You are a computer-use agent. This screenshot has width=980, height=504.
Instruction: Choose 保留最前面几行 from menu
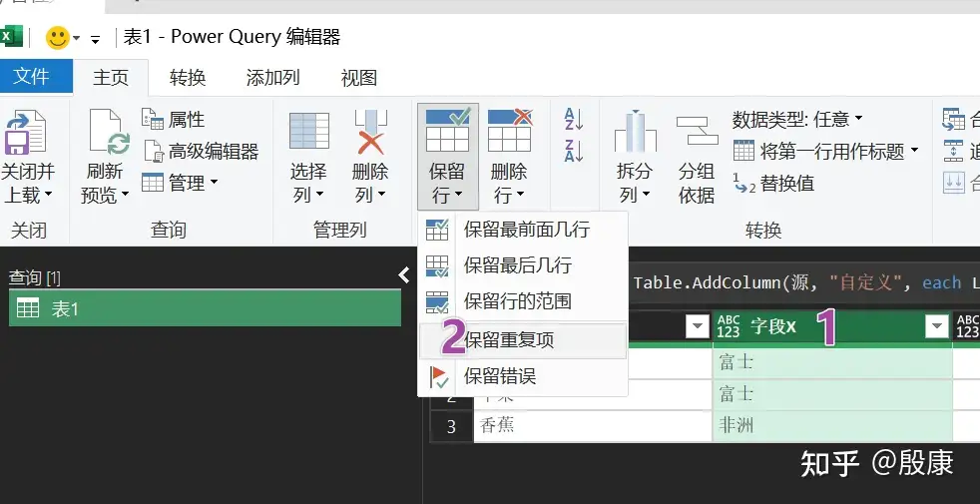click(x=523, y=230)
